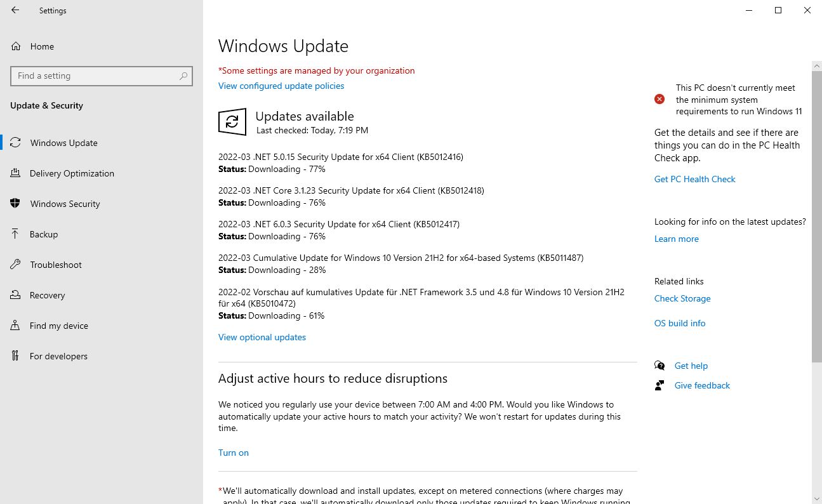Image resolution: width=822 pixels, height=504 pixels.
Task: Click the Give feedback link
Action: coord(702,385)
